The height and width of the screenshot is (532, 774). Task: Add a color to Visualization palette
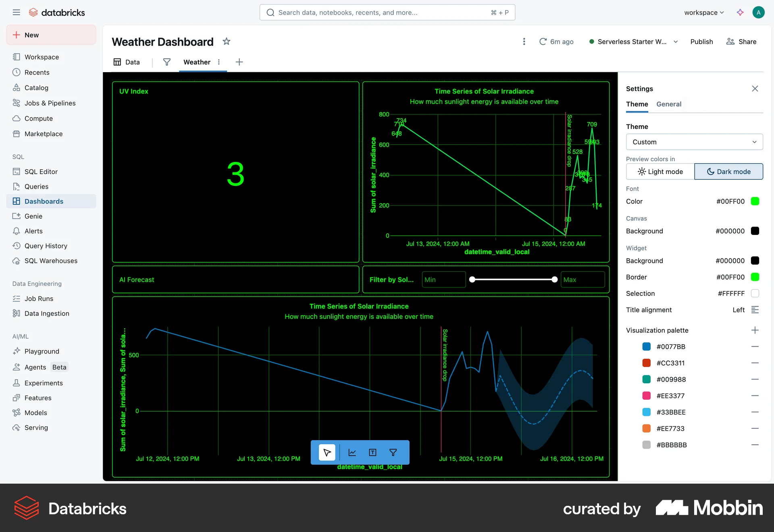pyautogui.click(x=755, y=330)
